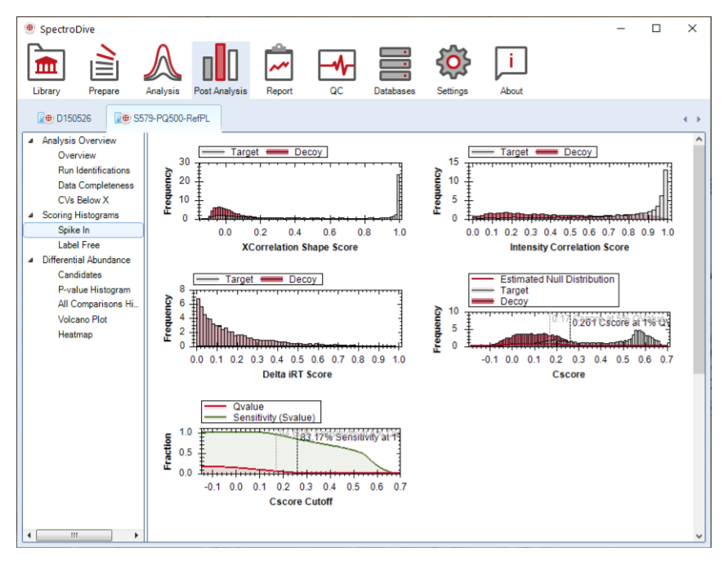Select the Label Free histogram item

click(x=78, y=245)
